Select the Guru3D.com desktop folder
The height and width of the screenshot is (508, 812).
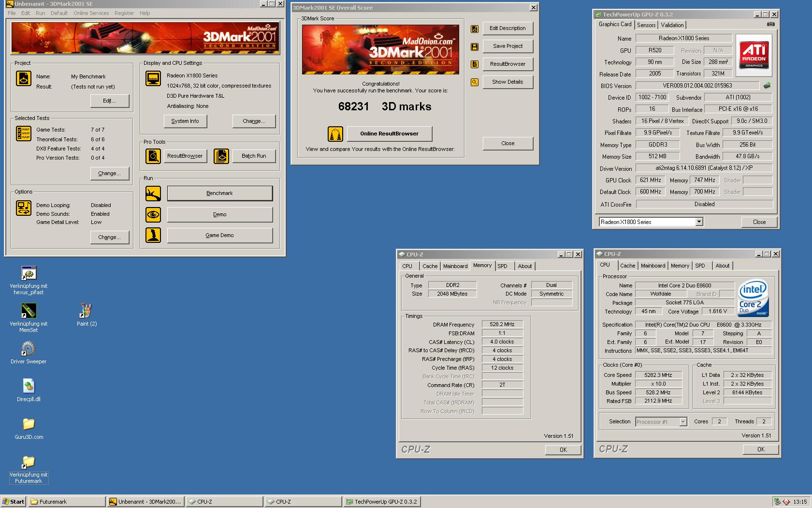pyautogui.click(x=29, y=428)
